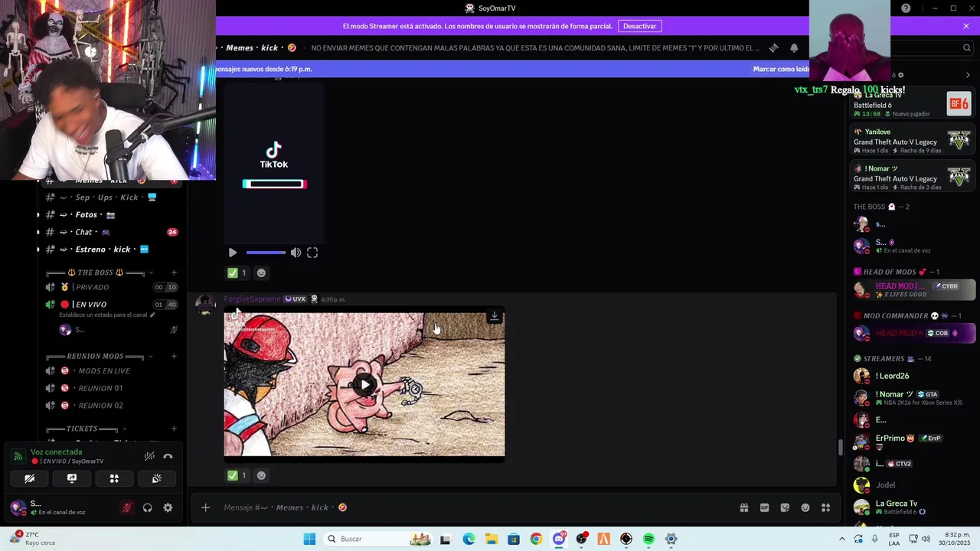Open user settings with the gear icon
980x551 pixels.
pos(168,507)
